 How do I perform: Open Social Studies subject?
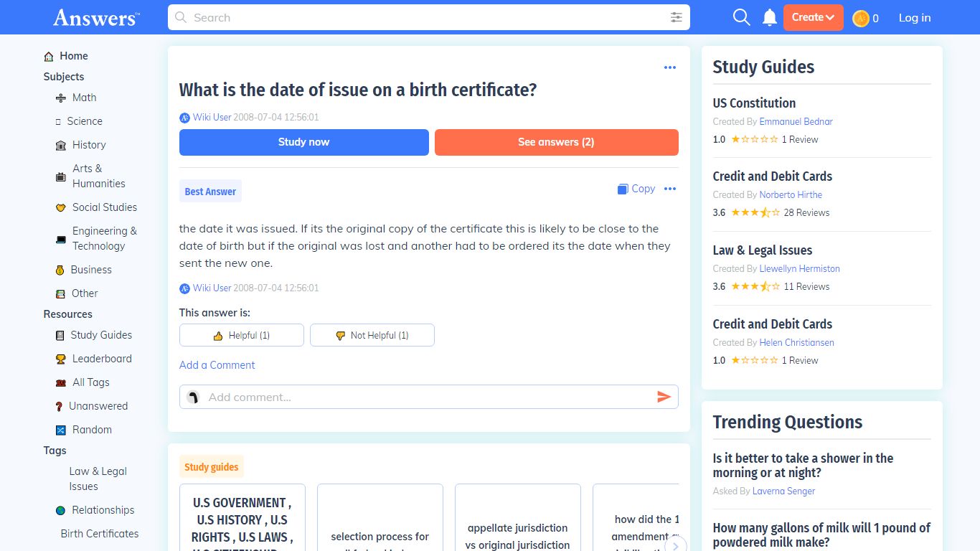pos(105,207)
